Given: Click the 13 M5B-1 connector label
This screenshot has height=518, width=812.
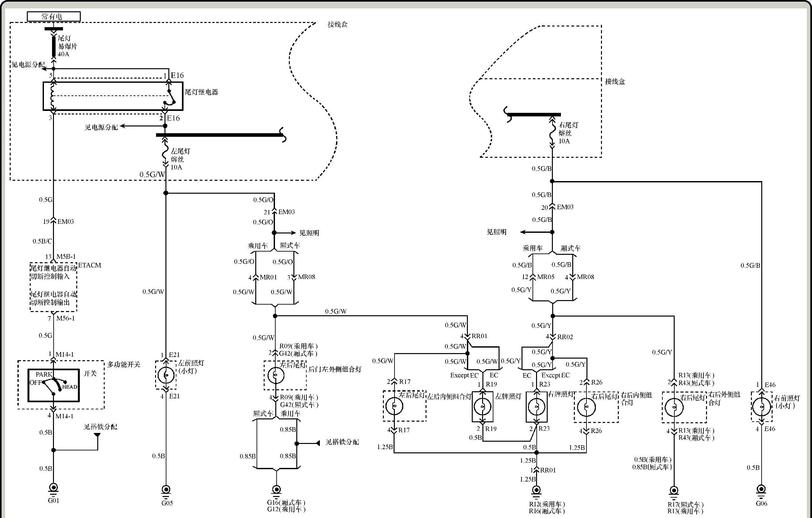Looking at the screenshot, I should pos(61,257).
